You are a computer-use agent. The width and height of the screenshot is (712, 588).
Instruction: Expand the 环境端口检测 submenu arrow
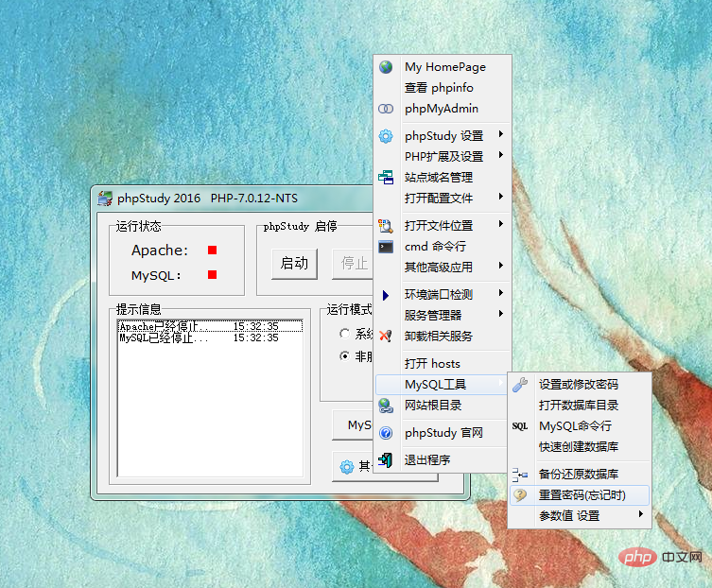point(501,293)
